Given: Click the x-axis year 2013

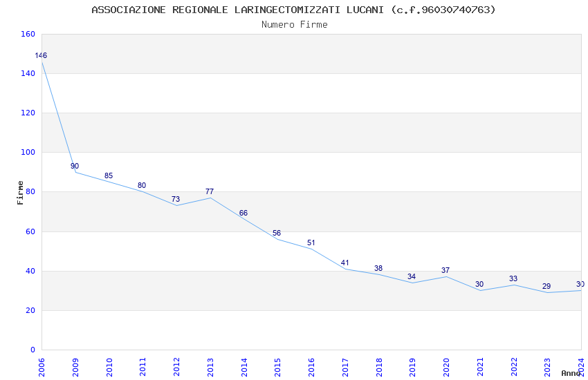Looking at the screenshot, I should coord(210,367).
